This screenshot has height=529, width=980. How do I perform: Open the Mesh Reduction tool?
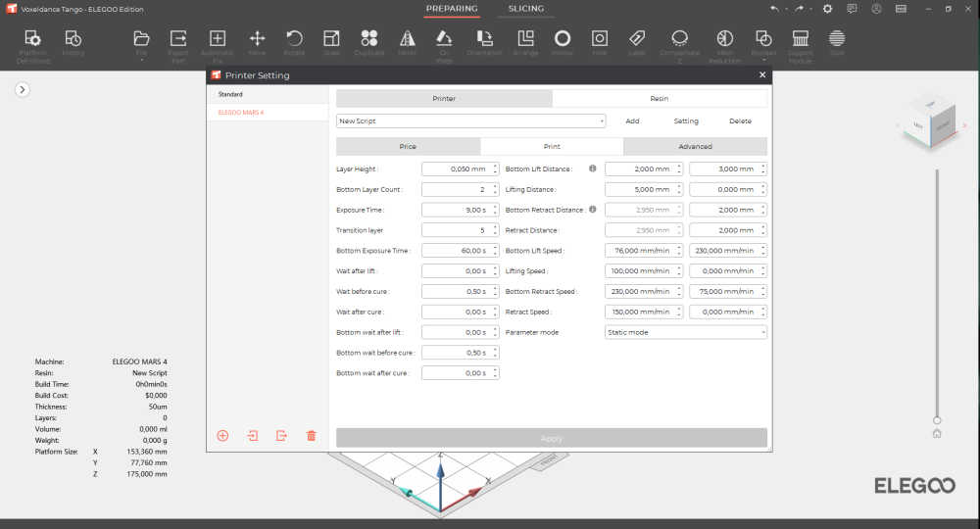[725, 46]
